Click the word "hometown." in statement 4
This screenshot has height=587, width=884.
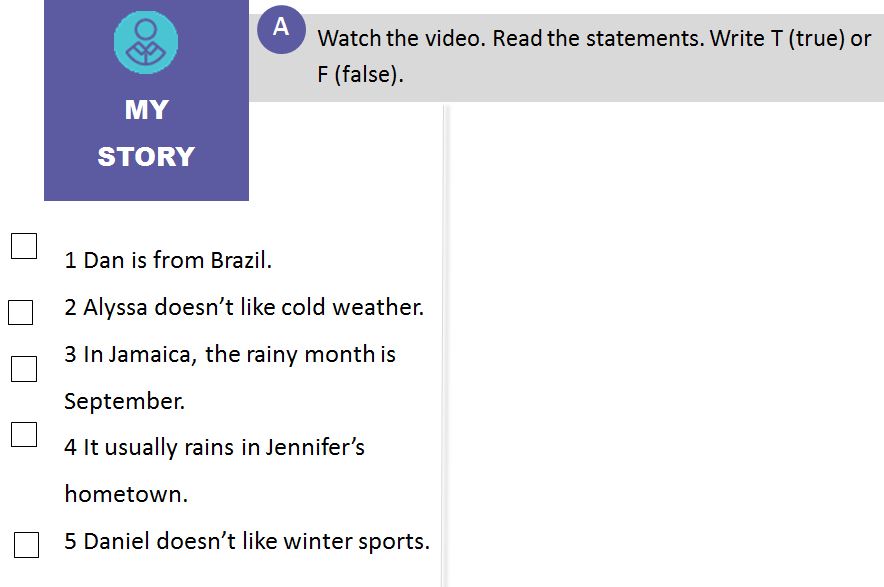(x=126, y=494)
